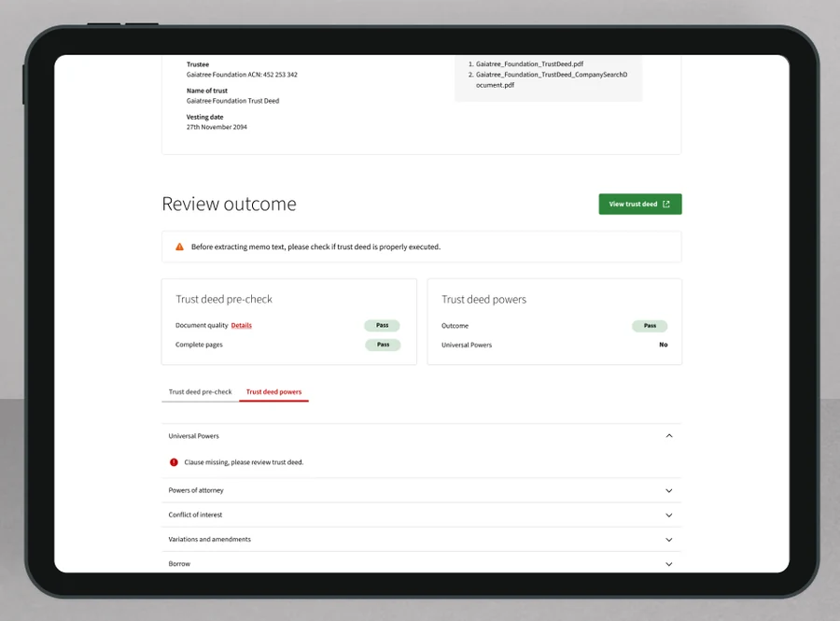The height and width of the screenshot is (621, 840).
Task: Click the red error icon beside Clause missing
Action: point(174,462)
